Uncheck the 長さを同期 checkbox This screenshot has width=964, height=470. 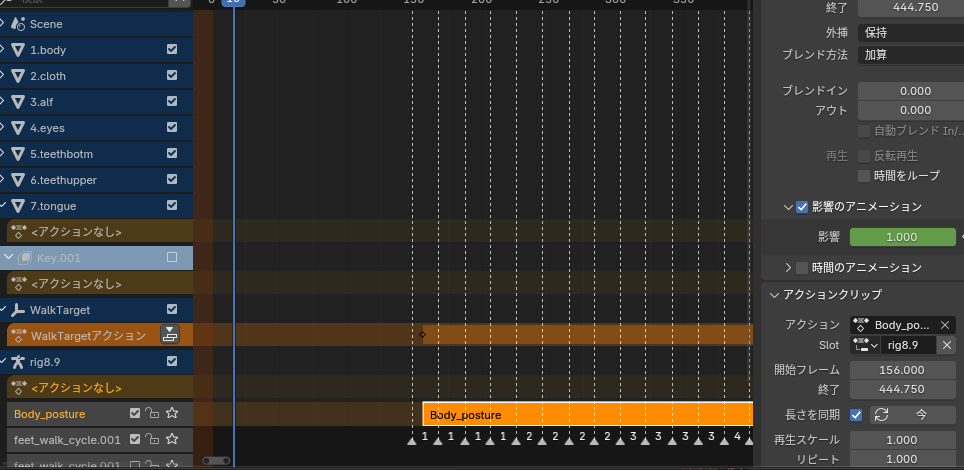pos(856,415)
